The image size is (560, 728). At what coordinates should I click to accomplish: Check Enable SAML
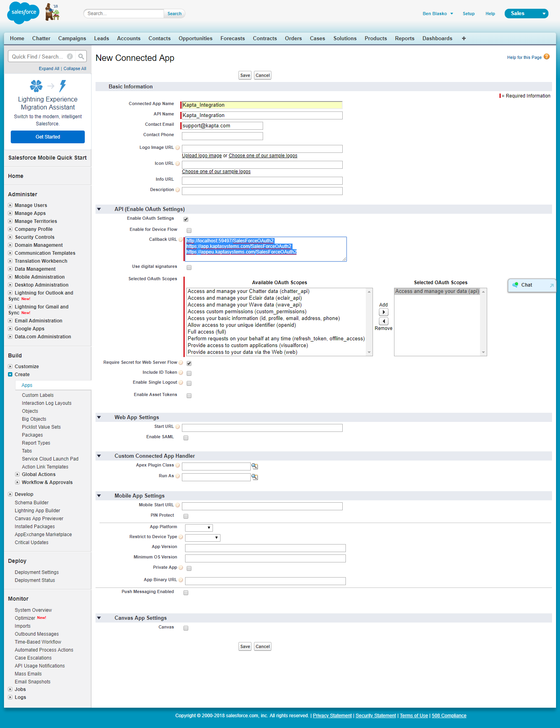[x=186, y=438]
